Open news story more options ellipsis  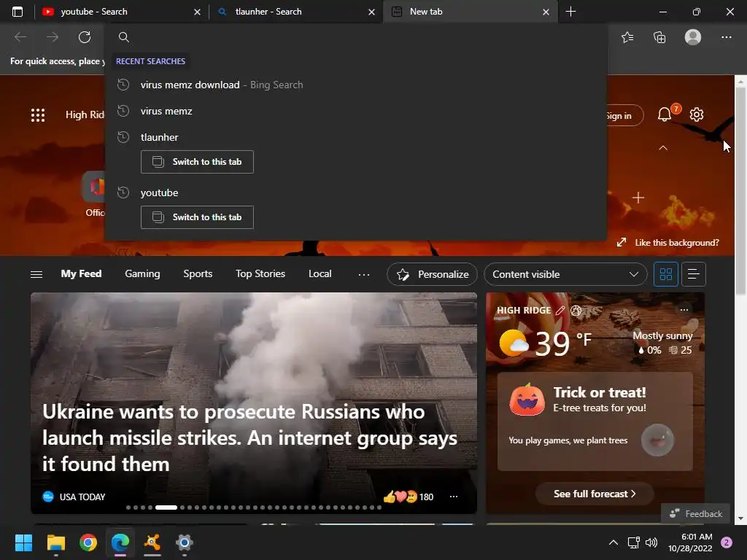point(454,497)
